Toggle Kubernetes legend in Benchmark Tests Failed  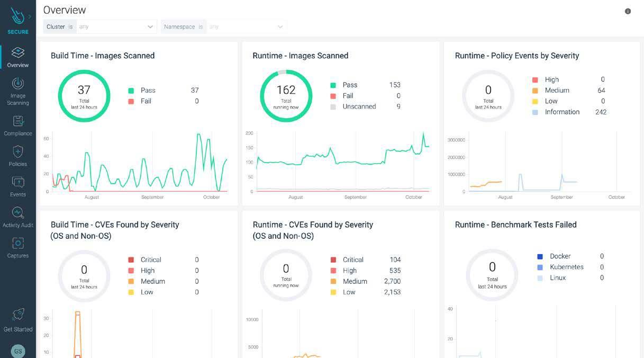click(x=566, y=267)
